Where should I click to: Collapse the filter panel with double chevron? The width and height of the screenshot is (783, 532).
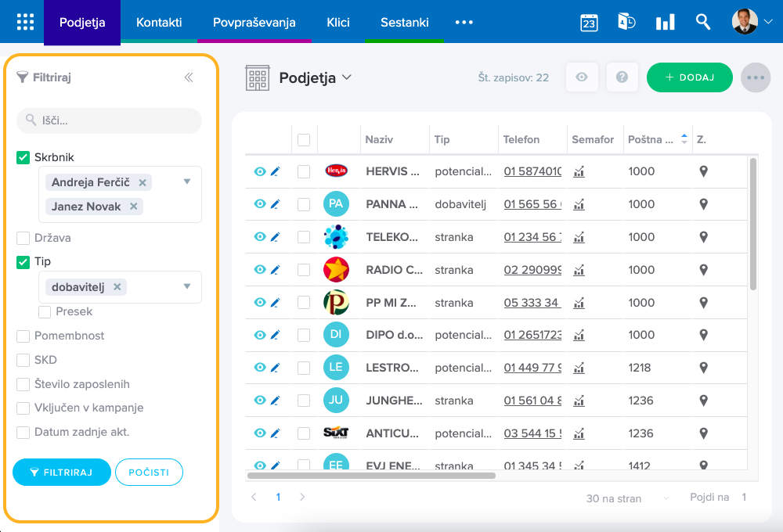[x=189, y=77]
